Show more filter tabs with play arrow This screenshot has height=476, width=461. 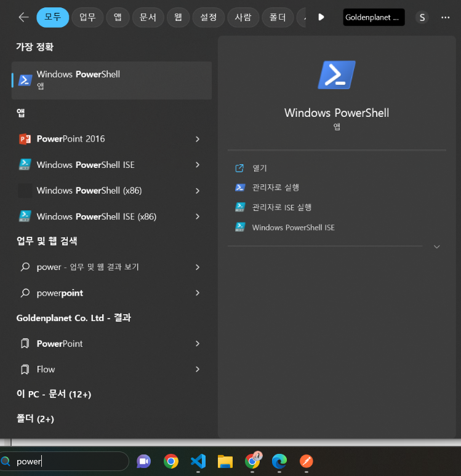[x=321, y=17]
